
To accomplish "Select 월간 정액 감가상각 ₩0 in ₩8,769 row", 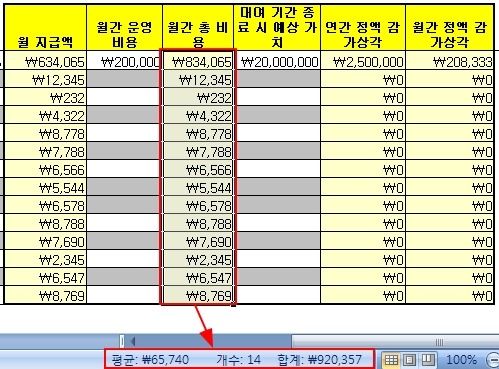I will (x=449, y=295).
